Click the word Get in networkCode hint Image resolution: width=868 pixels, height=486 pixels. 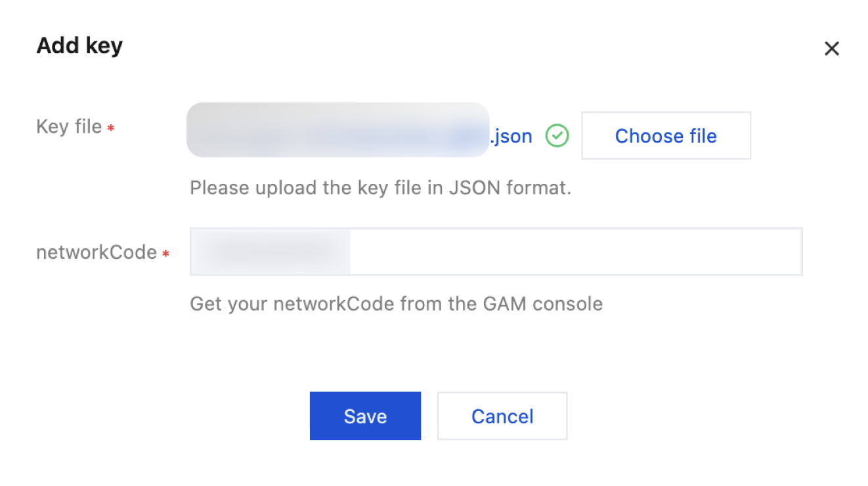tap(204, 304)
